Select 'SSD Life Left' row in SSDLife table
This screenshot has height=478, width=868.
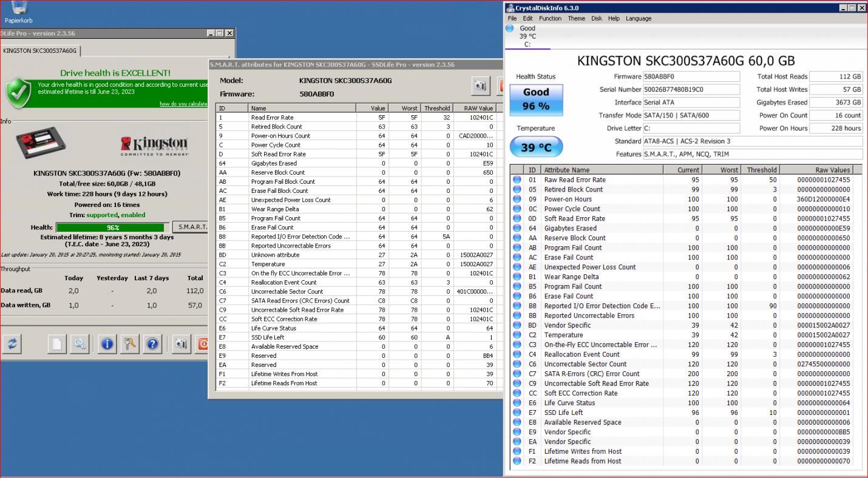pyautogui.click(x=357, y=337)
